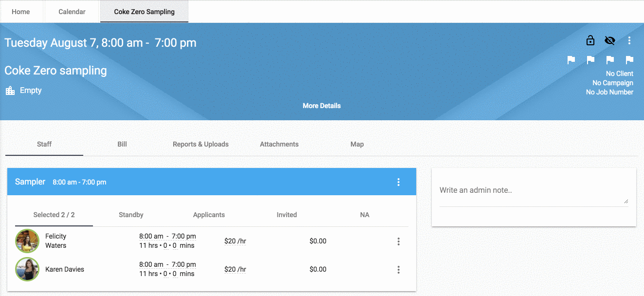Click the Tuesday August 7 date text
This screenshot has width=644, height=296.
pos(51,43)
